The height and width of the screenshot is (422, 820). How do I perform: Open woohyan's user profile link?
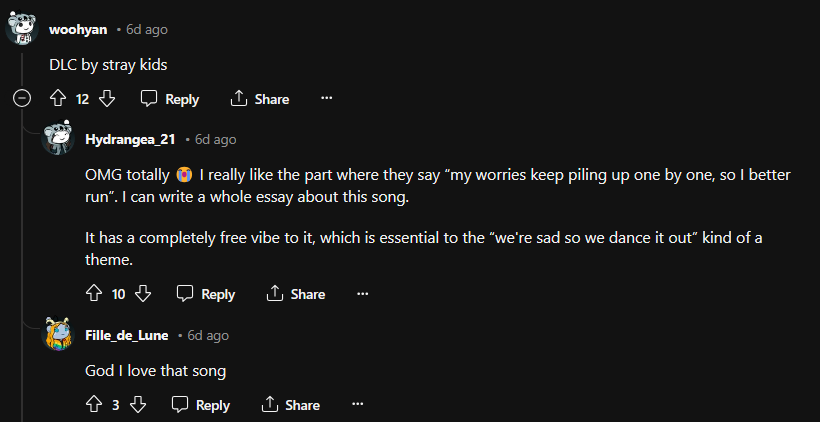click(78, 29)
